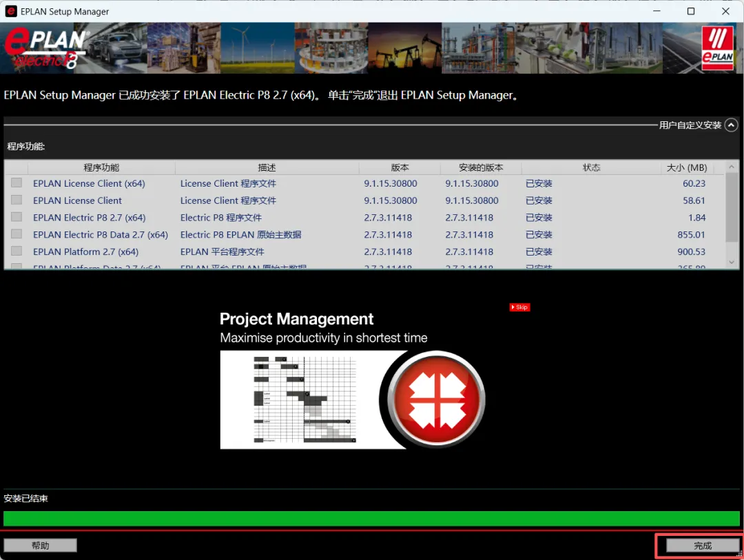744x560 pixels.
Task: Click the 大小 (MB) column header
Action: coord(687,167)
